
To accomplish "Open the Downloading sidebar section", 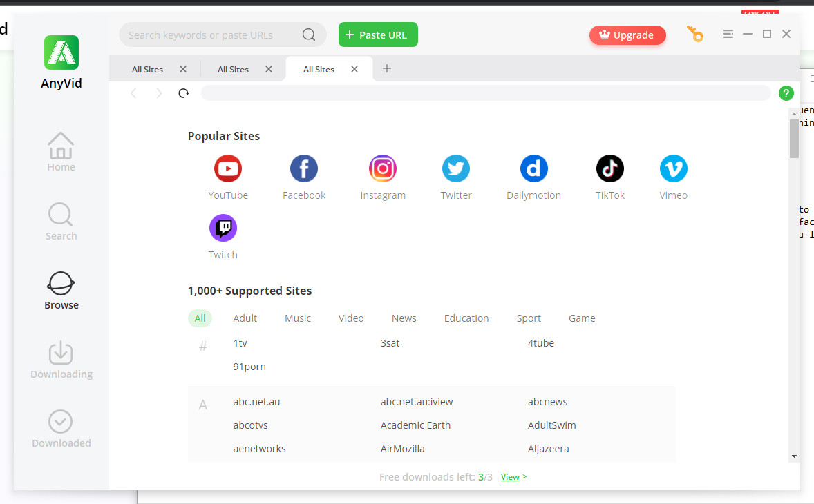I will coord(61,360).
